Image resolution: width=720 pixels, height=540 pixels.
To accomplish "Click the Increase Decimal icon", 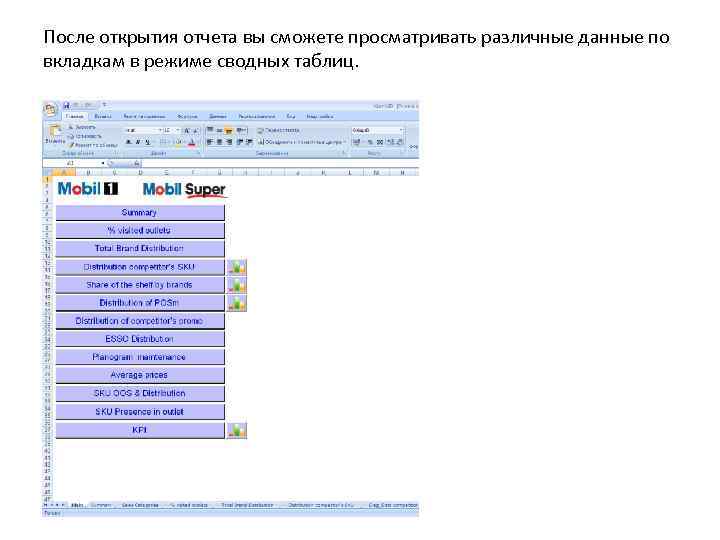I will tap(390, 142).
